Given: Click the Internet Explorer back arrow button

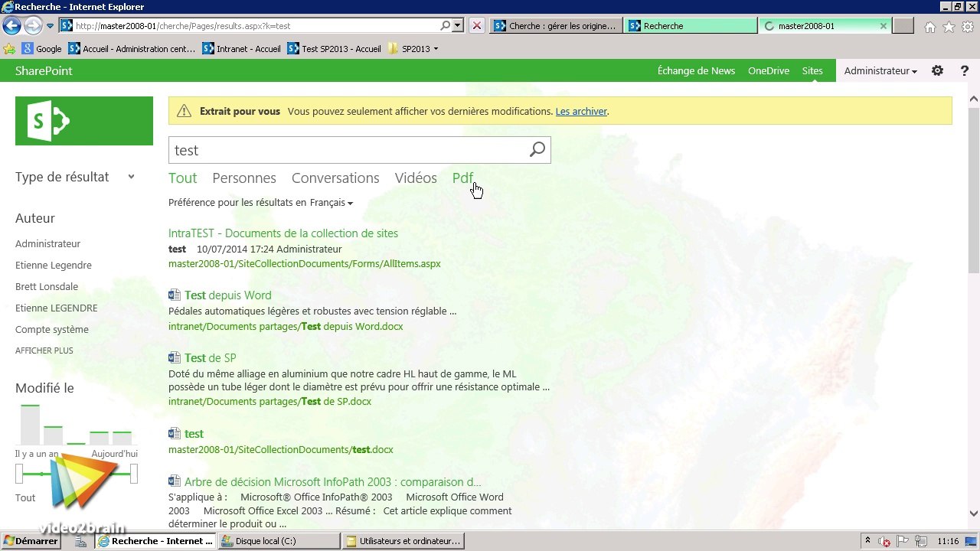Looking at the screenshot, I should click(11, 26).
